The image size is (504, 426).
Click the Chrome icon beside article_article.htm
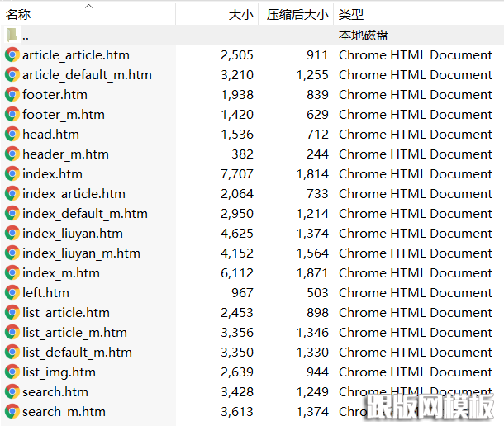coord(12,55)
